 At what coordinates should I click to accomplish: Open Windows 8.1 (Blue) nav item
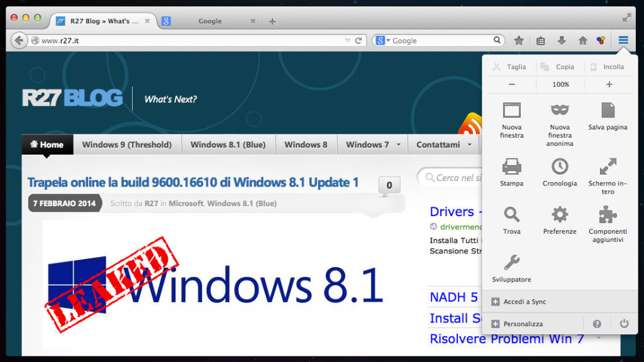coord(228,145)
